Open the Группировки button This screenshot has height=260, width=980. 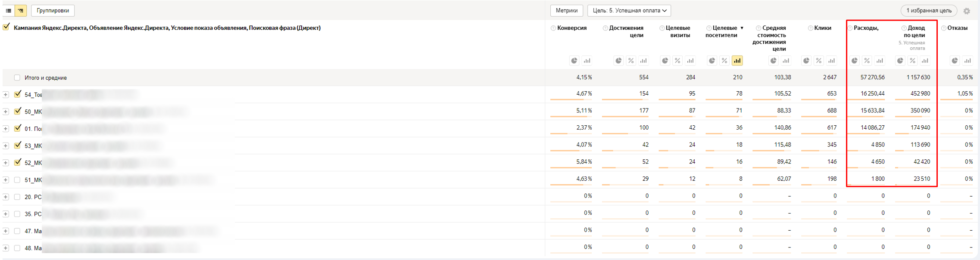(53, 11)
